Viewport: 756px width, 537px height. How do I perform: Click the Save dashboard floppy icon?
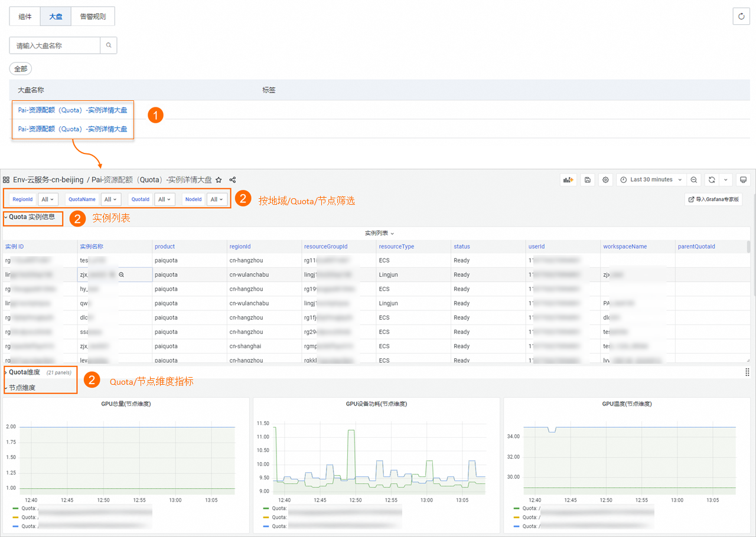587,180
